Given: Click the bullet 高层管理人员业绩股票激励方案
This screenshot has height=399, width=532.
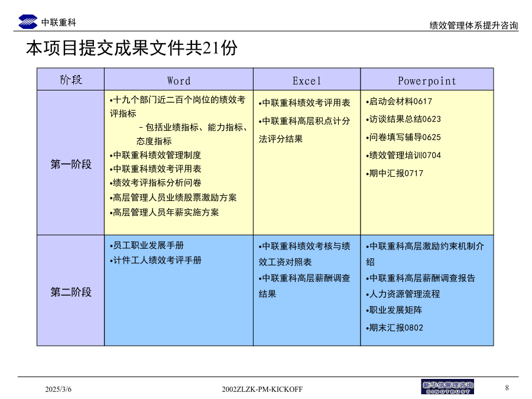Looking at the screenshot, I should coord(173,197).
